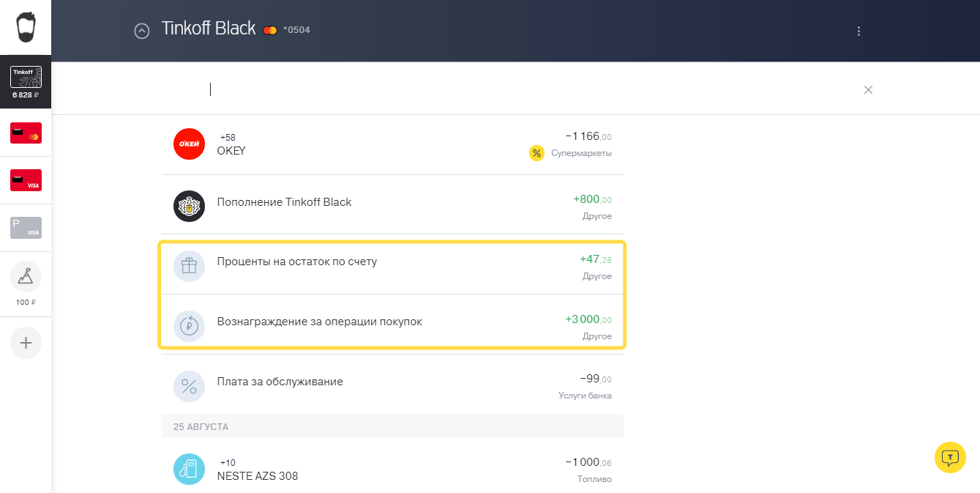The height and width of the screenshot is (493, 980).
Task: Open Проценты на остаток по счету entry
Action: coord(392,266)
